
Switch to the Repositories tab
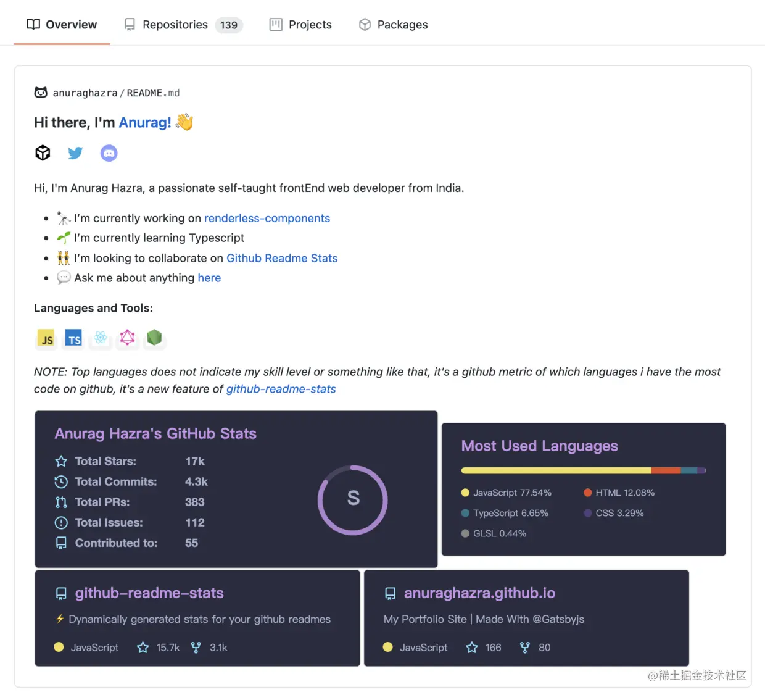coord(183,25)
